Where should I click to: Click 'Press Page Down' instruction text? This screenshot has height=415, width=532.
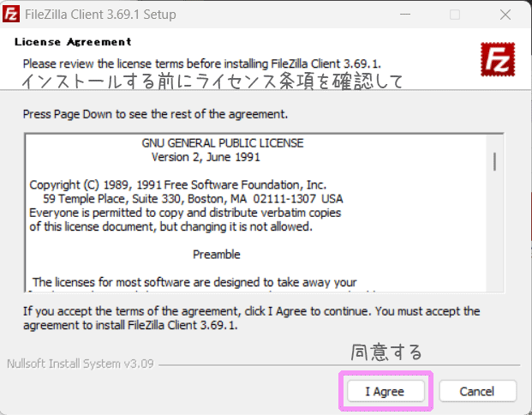pos(155,114)
